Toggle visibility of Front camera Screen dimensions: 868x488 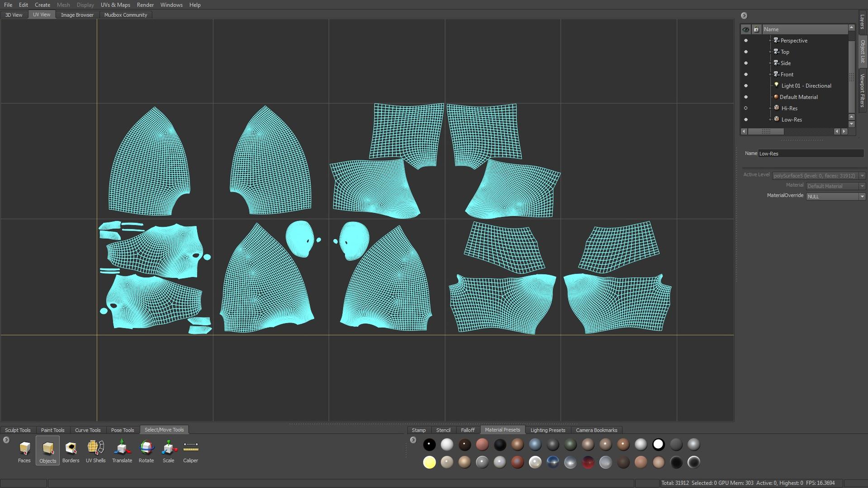point(745,74)
